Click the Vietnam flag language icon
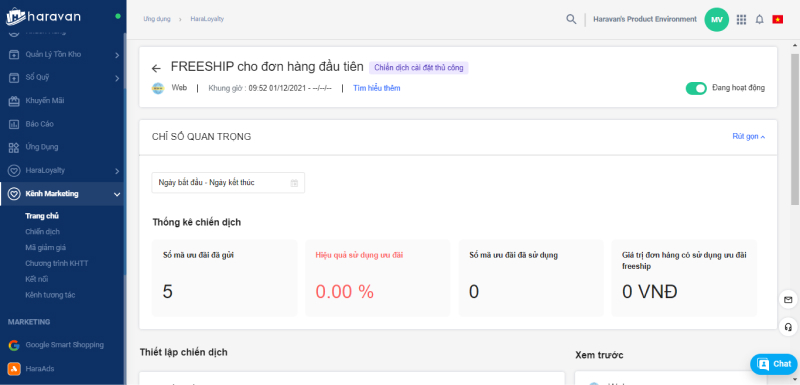This screenshot has width=800, height=385. click(x=778, y=19)
